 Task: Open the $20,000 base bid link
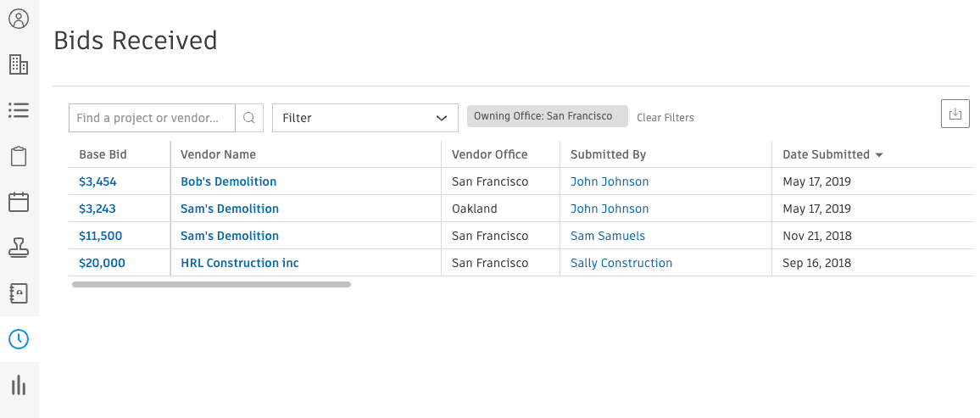point(102,263)
